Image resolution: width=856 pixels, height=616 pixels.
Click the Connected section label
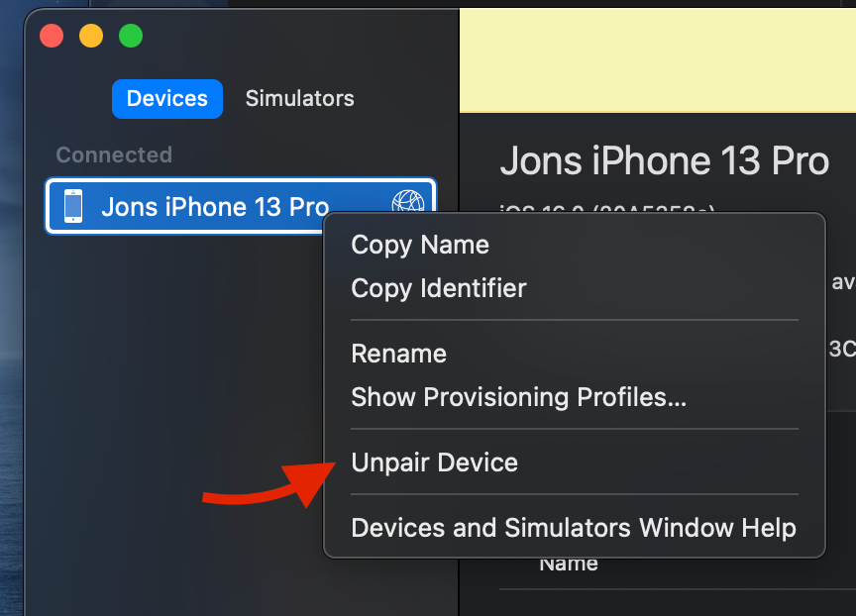(x=114, y=154)
